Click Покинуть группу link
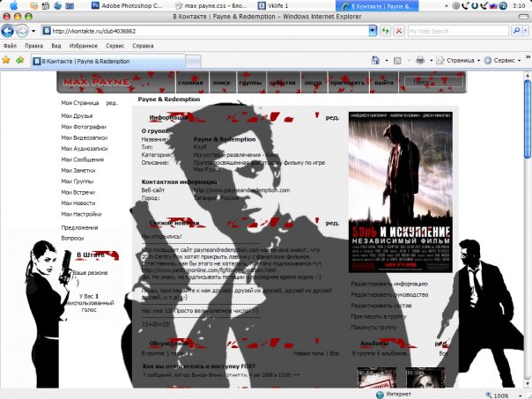The height and width of the screenshot is (399, 532). [373, 328]
